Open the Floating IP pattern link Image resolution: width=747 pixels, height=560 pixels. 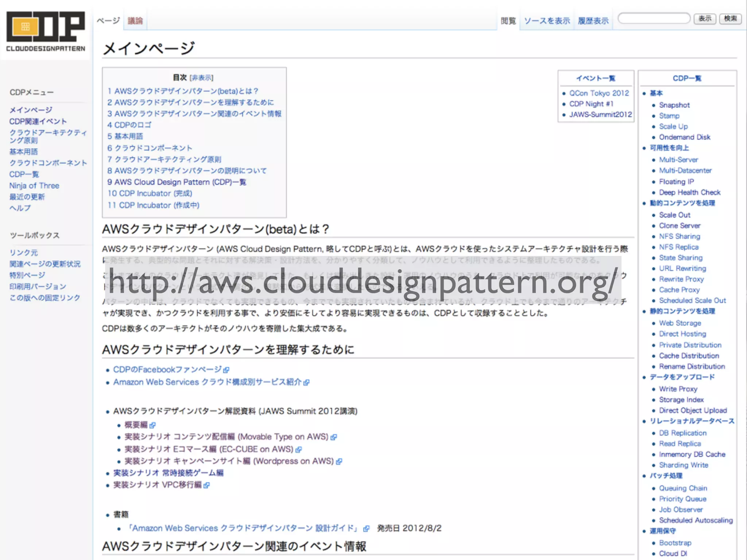point(677,182)
